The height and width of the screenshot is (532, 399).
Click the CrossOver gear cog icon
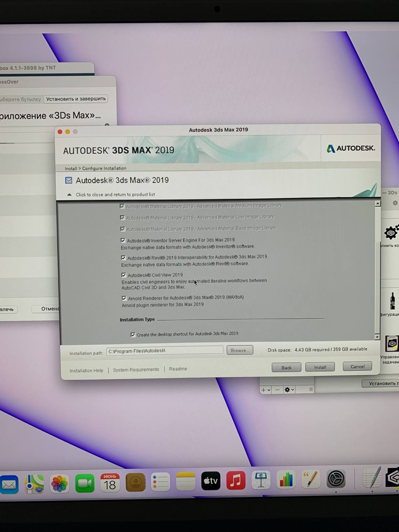point(391,233)
